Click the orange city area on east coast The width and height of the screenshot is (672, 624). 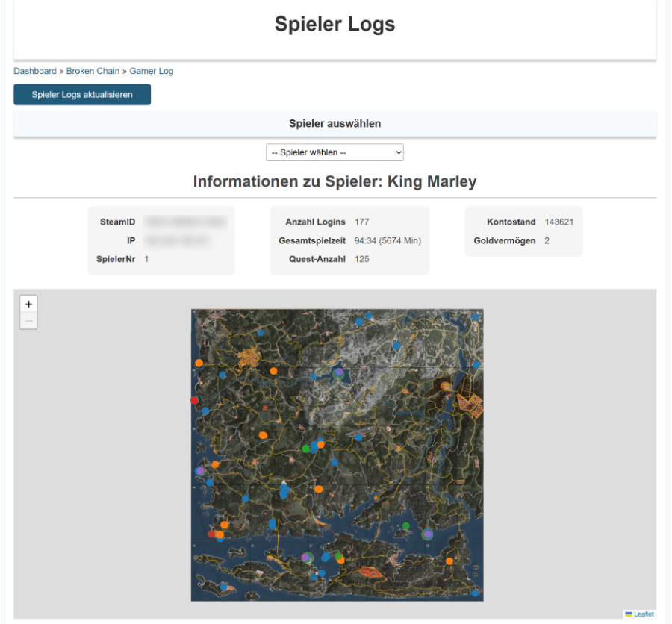point(470,405)
